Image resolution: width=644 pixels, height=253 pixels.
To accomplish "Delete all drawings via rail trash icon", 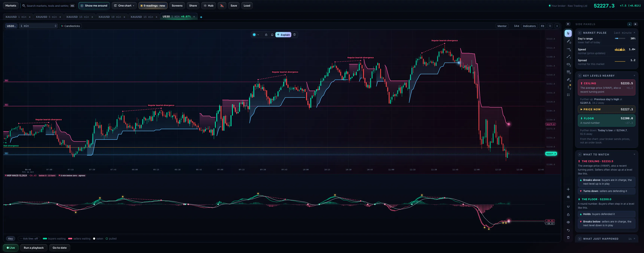I will tap(568, 237).
